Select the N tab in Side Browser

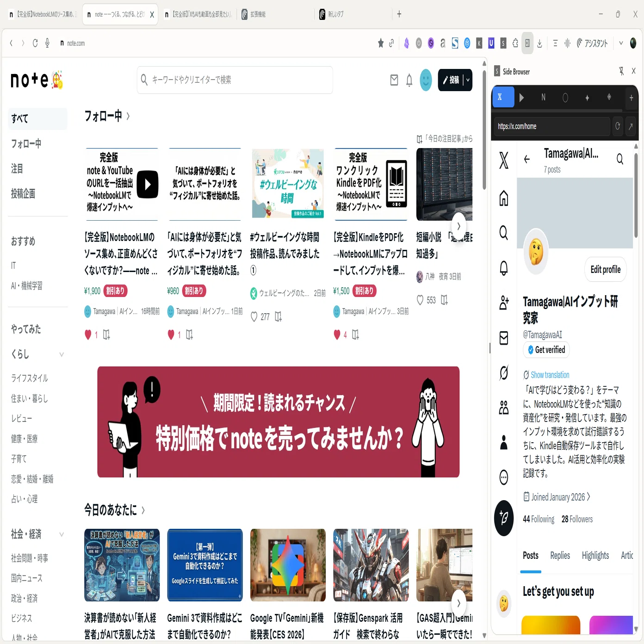[x=543, y=98]
